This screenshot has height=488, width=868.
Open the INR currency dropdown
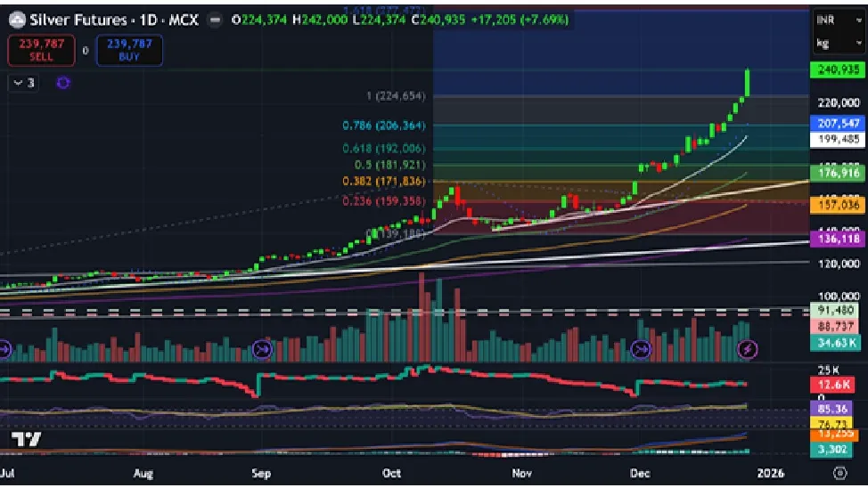(839, 20)
